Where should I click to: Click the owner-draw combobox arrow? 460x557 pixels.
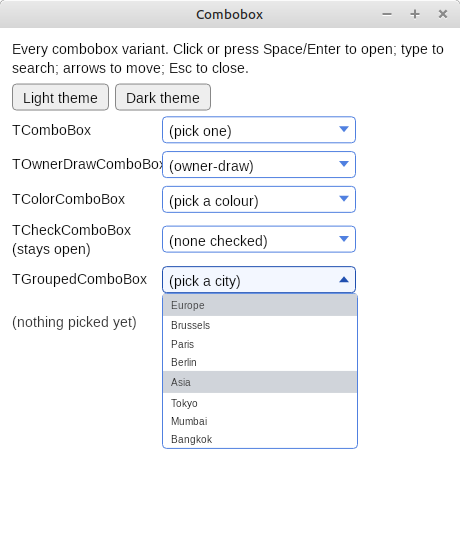click(x=343, y=164)
